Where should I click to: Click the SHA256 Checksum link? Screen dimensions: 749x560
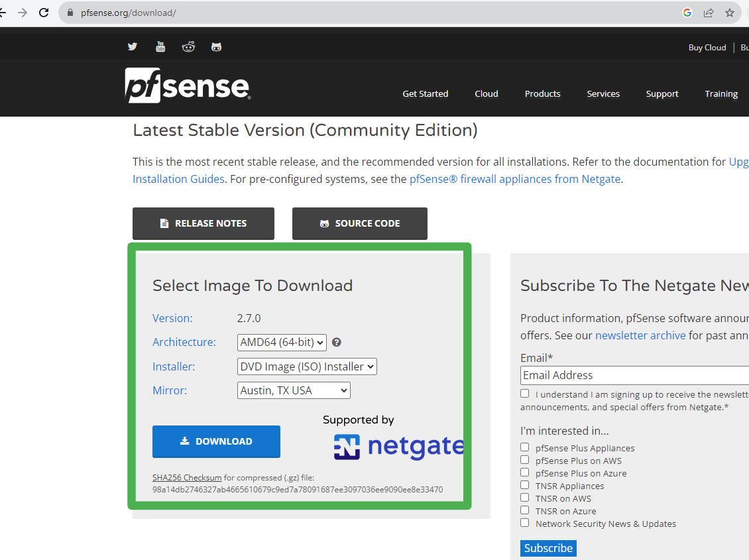point(187,477)
